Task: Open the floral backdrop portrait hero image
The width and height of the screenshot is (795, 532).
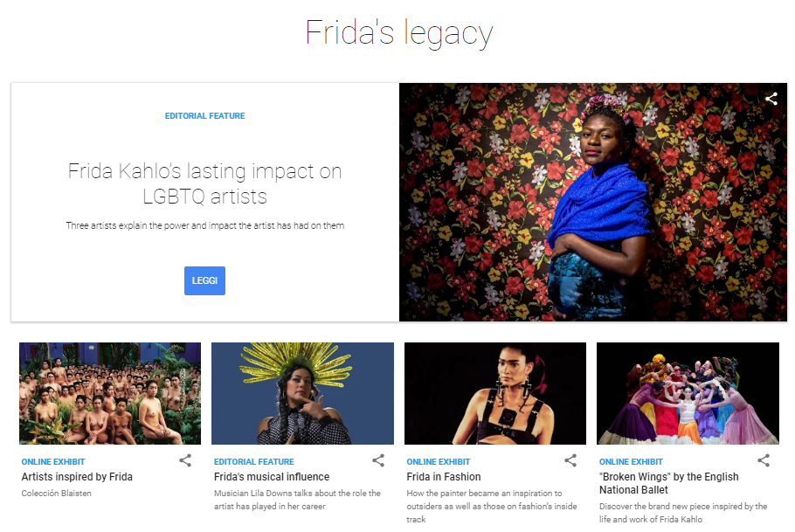Action: (593, 202)
